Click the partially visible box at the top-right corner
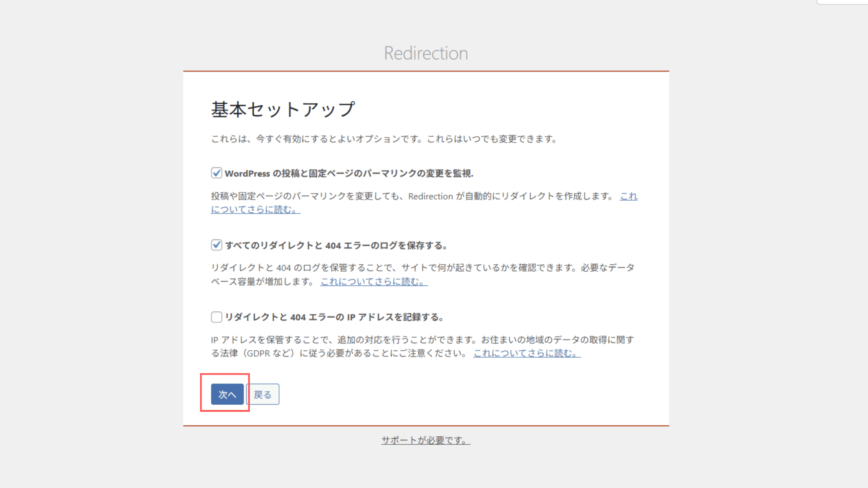 coord(843,2)
